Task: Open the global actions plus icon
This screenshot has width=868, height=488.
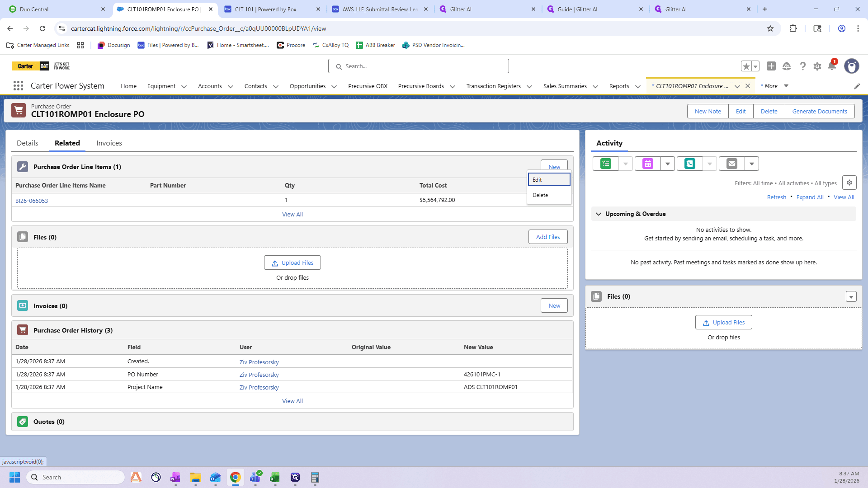Action: tap(771, 66)
